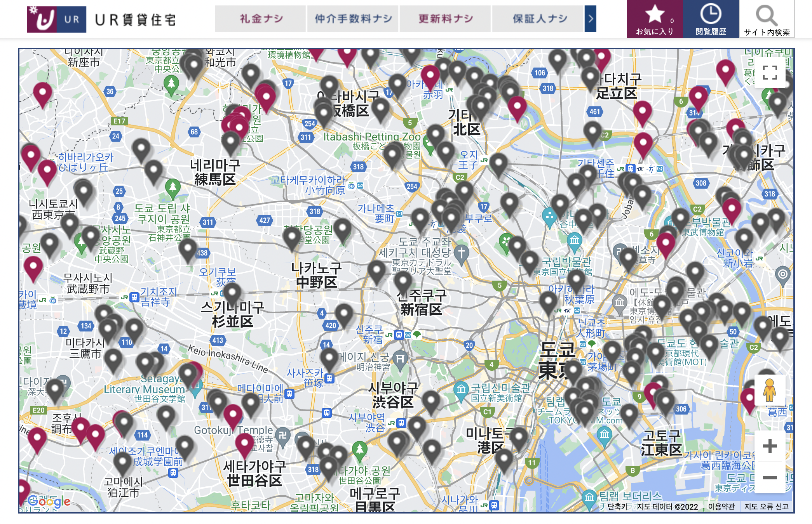Click magenta pin above 赤羽 label

[x=430, y=76]
